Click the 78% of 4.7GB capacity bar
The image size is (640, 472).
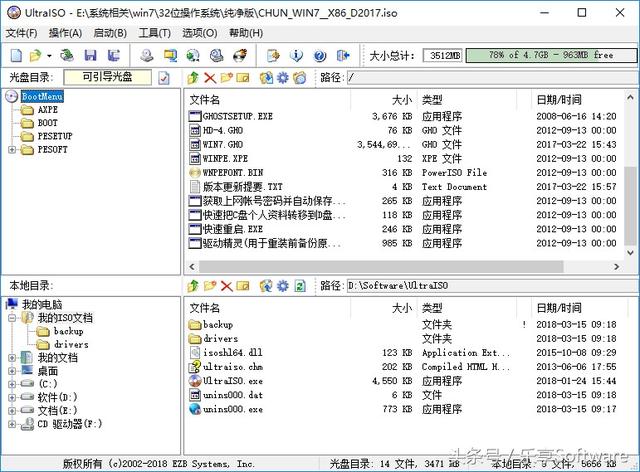pyautogui.click(x=551, y=55)
